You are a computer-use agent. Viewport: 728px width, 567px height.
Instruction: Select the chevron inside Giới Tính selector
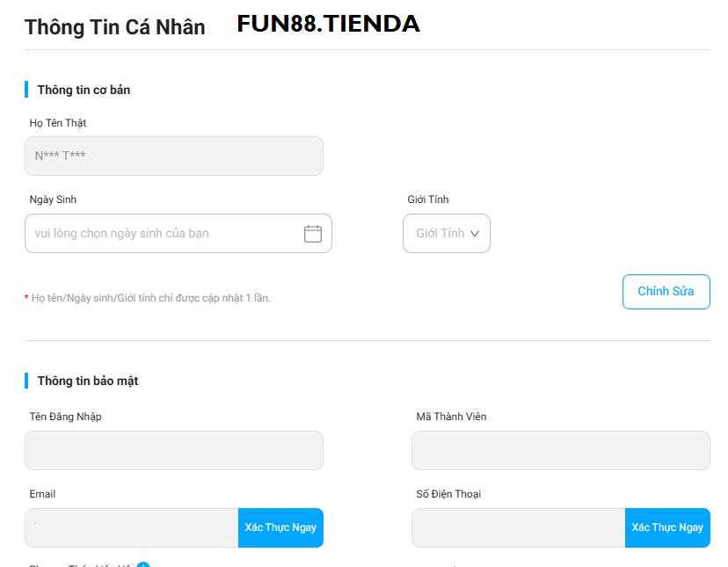[473, 233]
